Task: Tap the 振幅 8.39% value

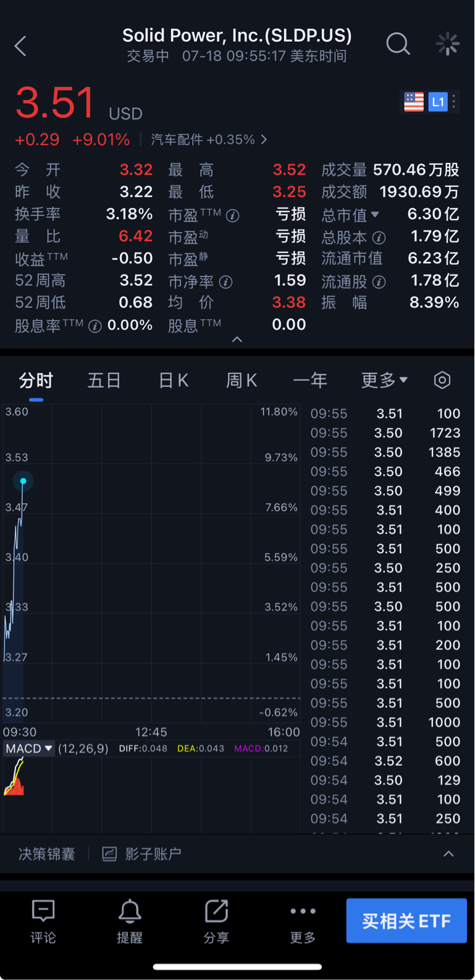Action: tap(434, 302)
